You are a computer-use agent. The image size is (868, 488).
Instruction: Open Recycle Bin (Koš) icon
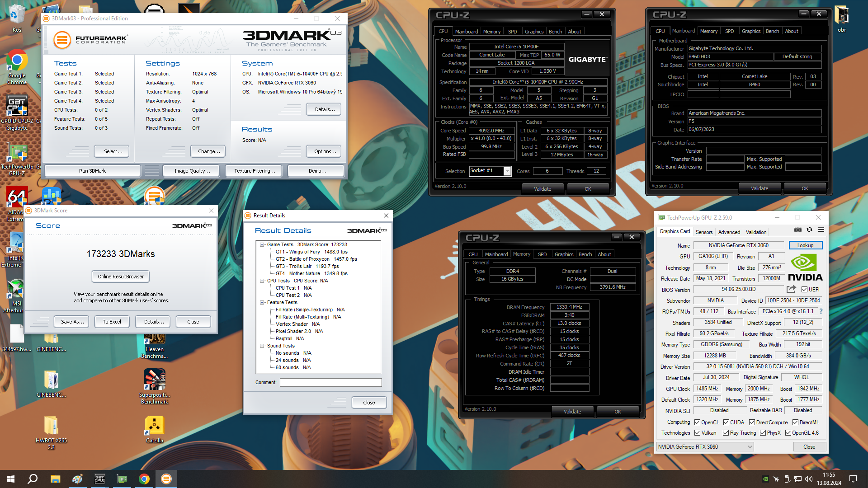(x=17, y=18)
